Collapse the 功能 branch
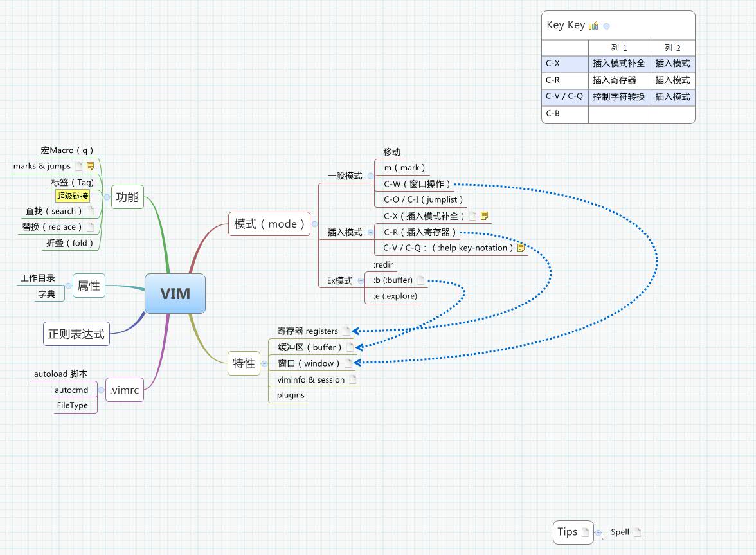The width and height of the screenshot is (756, 555). pos(107,196)
